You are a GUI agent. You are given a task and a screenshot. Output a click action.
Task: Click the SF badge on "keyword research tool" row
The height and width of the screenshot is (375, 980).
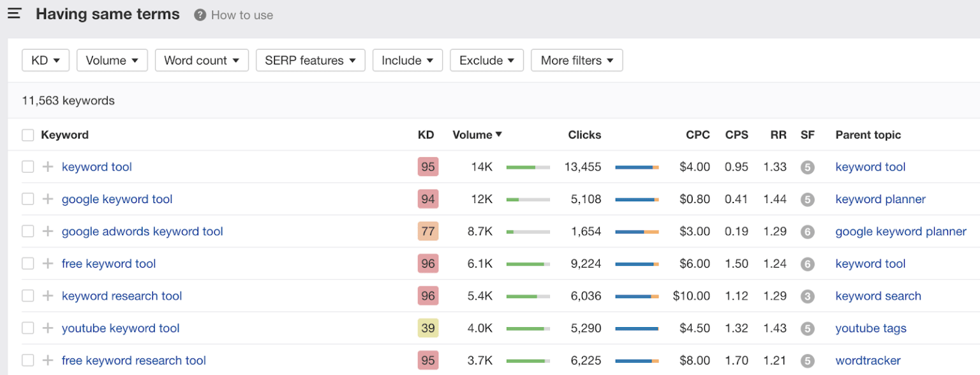[808, 296]
